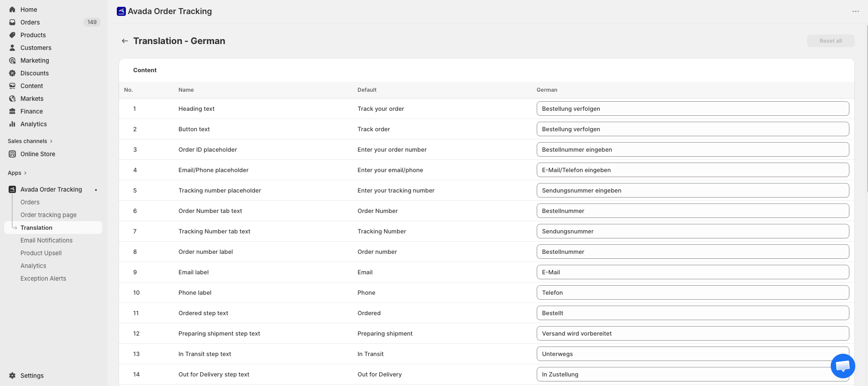
Task: Click the Name column header
Action: (x=186, y=90)
